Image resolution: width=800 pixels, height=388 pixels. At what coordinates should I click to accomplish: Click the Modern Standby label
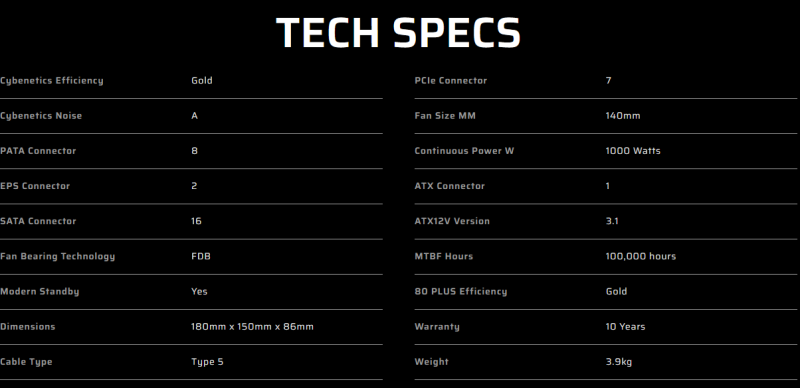pyautogui.click(x=39, y=292)
